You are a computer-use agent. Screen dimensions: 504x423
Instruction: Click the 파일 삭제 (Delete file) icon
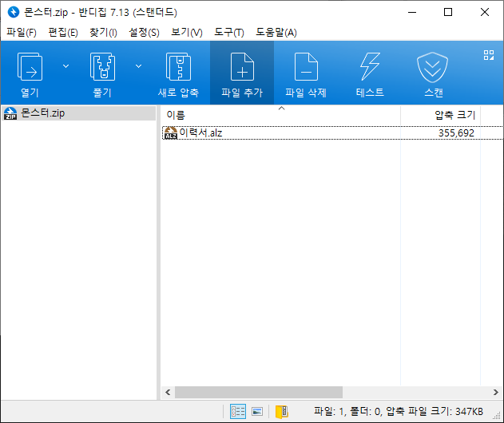[306, 73]
